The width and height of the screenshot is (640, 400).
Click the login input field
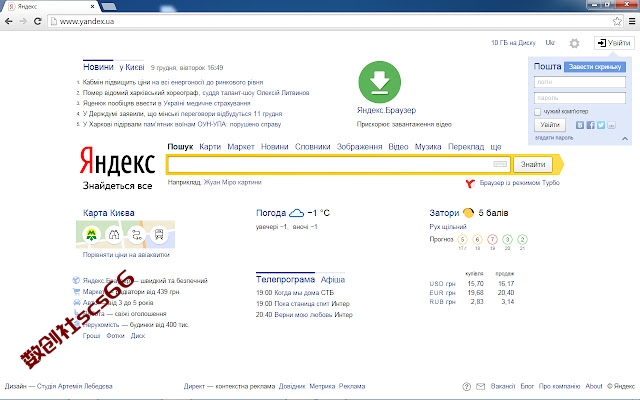pos(580,82)
